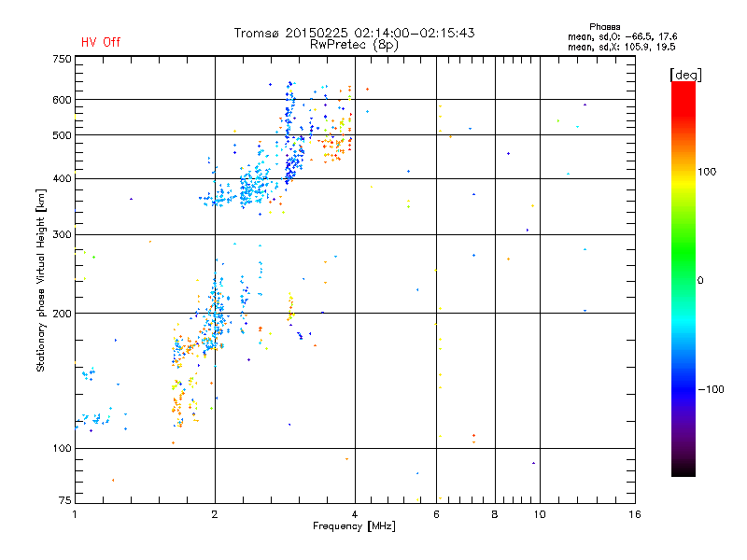Viewport: 747px width, 560px height.
Task: Click the 'Frequency [MHz]' axis title
Action: [x=354, y=526]
